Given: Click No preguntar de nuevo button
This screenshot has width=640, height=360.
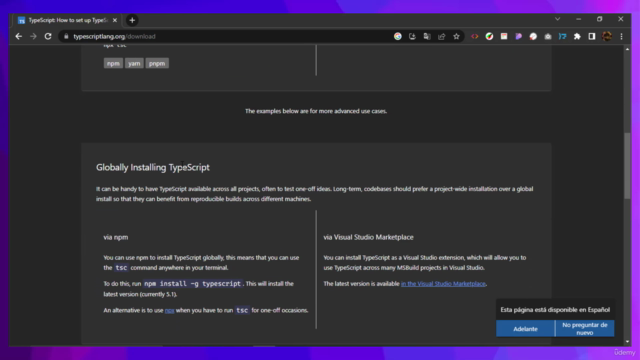Looking at the screenshot, I should (x=585, y=329).
